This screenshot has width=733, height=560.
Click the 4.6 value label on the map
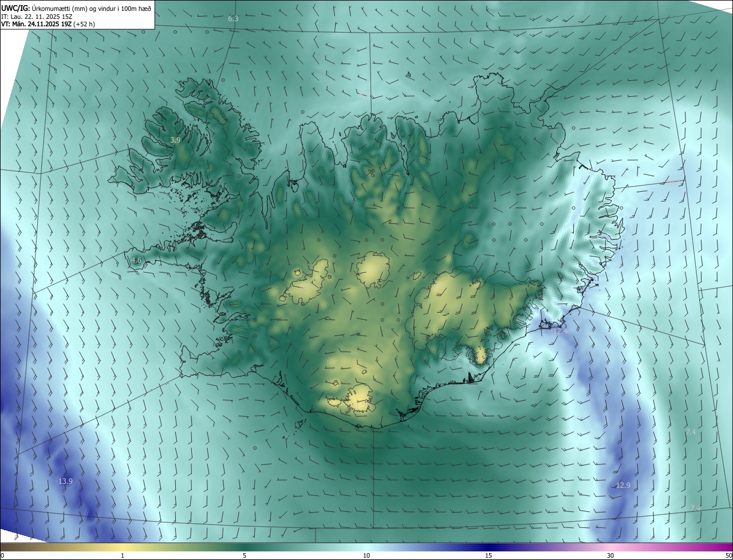click(136, 261)
